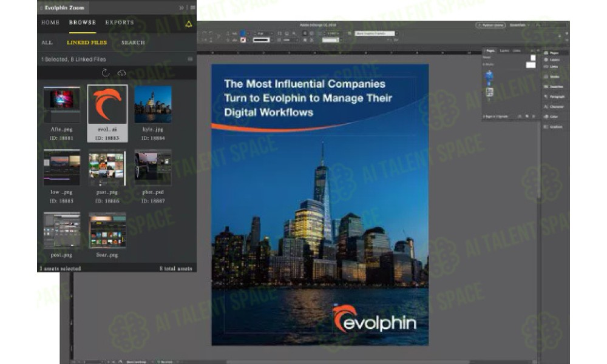Collapse Evolphin Zoom panel with double-arrow icon

(x=181, y=7)
